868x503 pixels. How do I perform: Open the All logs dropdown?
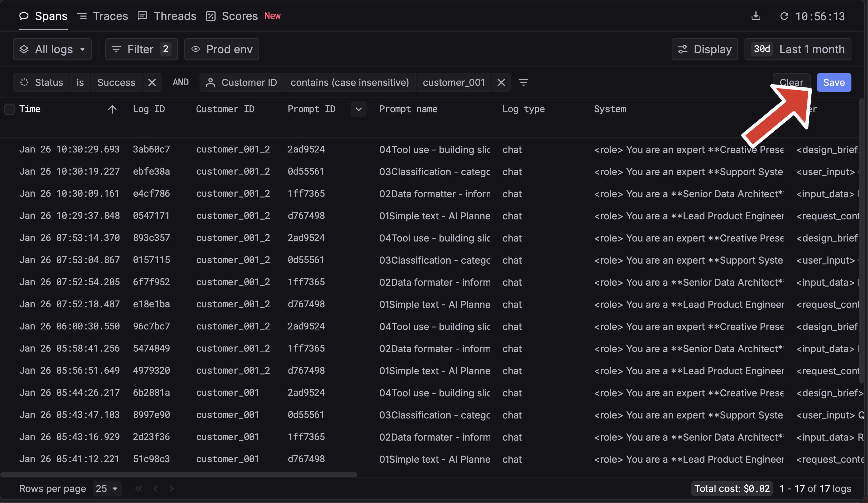click(52, 49)
